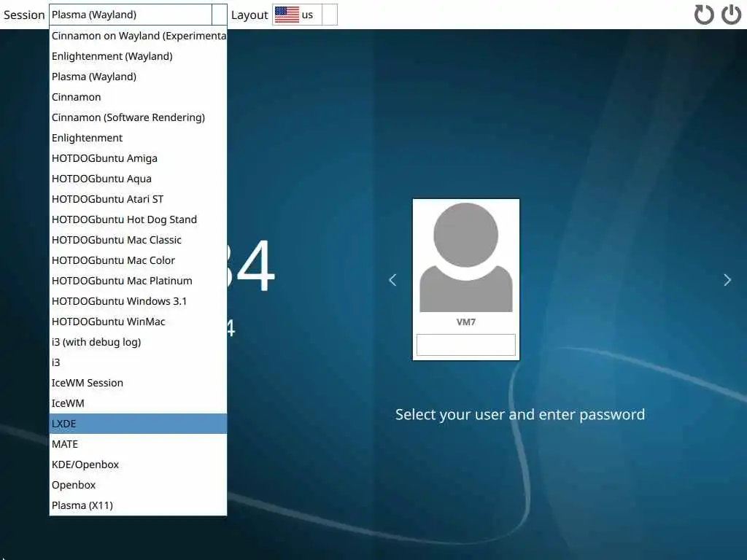Screen dimensions: 747x560
Task: Choose HOTDOGbuntu Windows 3.1 session
Action: (138, 301)
